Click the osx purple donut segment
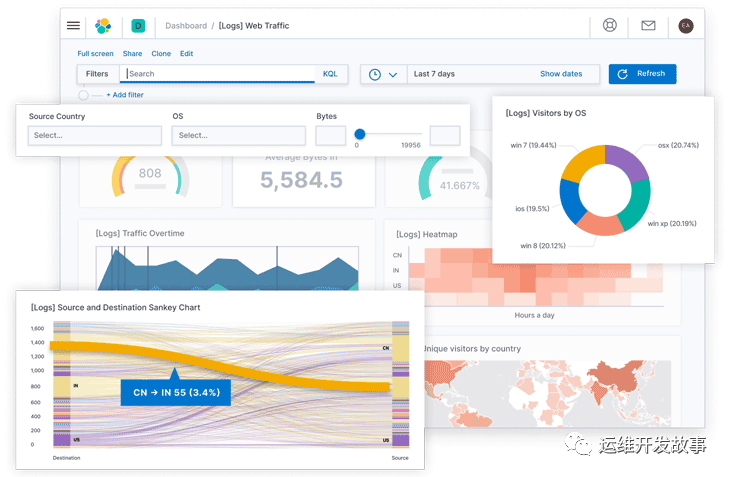The width and height of the screenshot is (730, 477). 629,160
